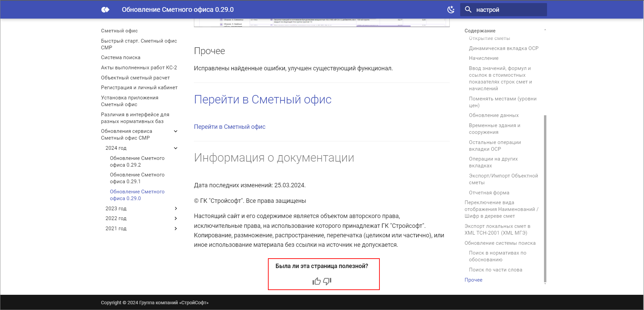Screen dimensions: 644x310
Task: Click the search magnifier icon
Action: 468,10
